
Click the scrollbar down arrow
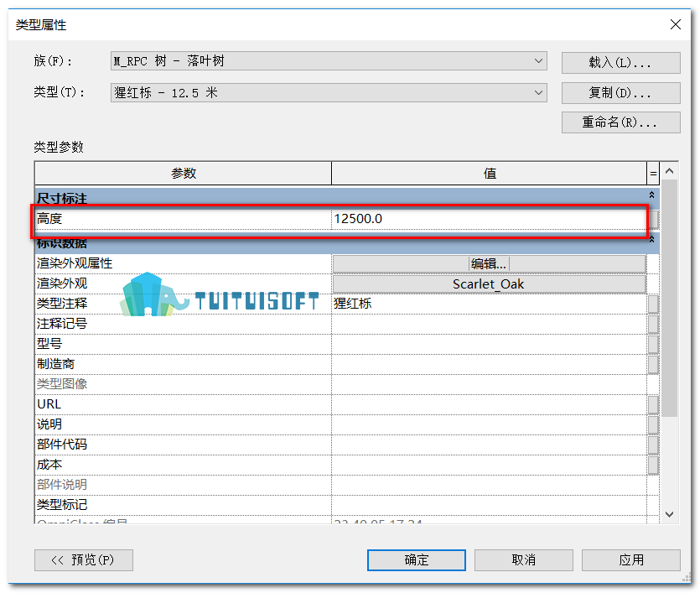(x=669, y=514)
